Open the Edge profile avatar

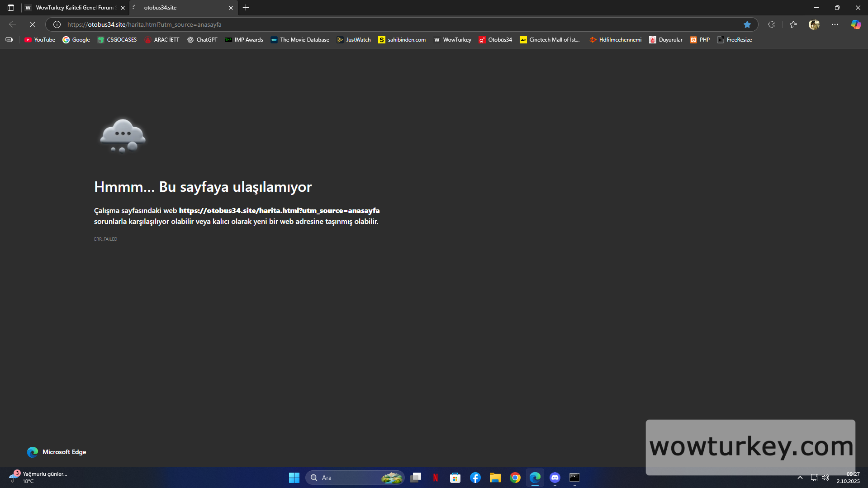(814, 24)
